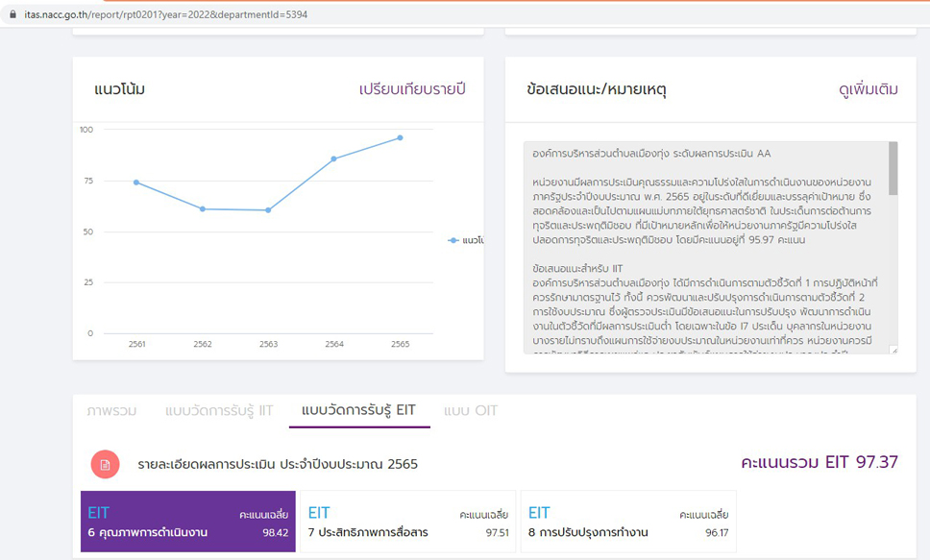
Task: Click the 2561 data point on chart
Action: click(136, 183)
